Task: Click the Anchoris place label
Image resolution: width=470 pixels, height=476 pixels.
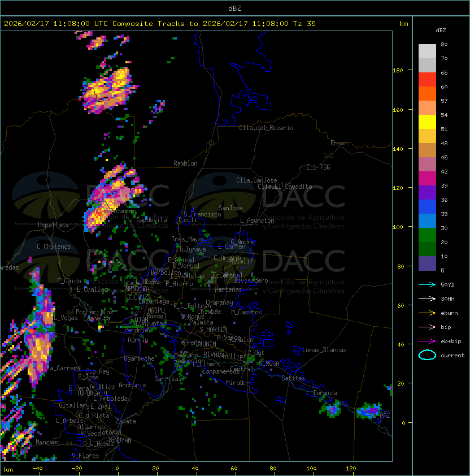Action: click(132, 385)
